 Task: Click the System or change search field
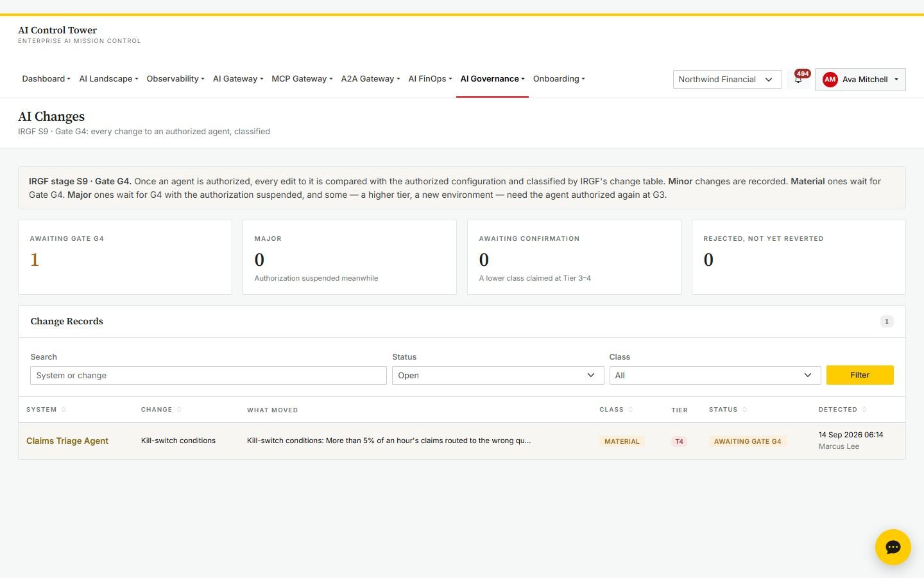[x=209, y=375]
